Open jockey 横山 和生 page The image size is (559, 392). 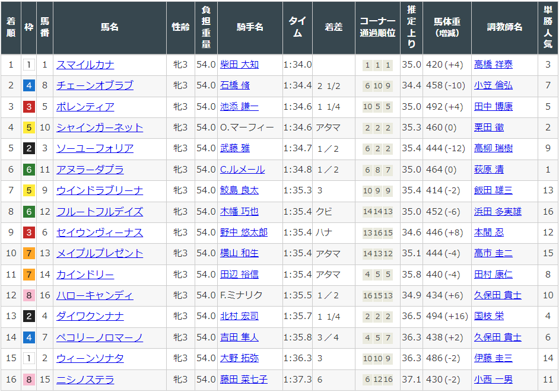coord(239,253)
